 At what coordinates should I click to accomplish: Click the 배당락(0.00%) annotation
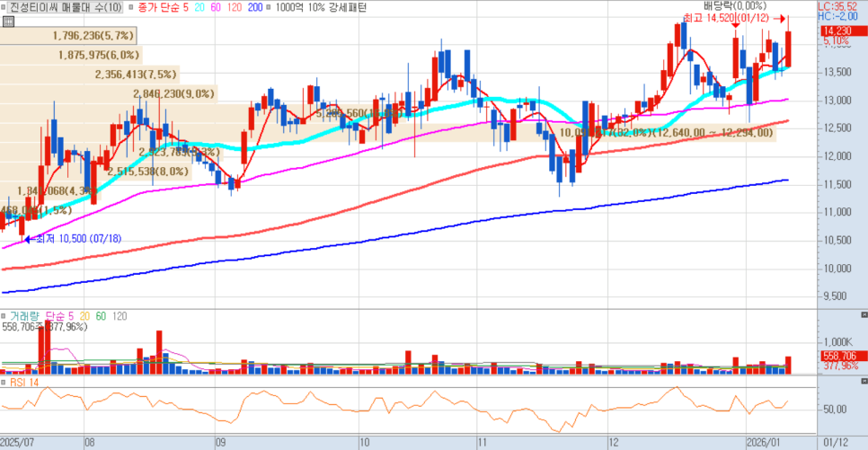[x=735, y=6]
